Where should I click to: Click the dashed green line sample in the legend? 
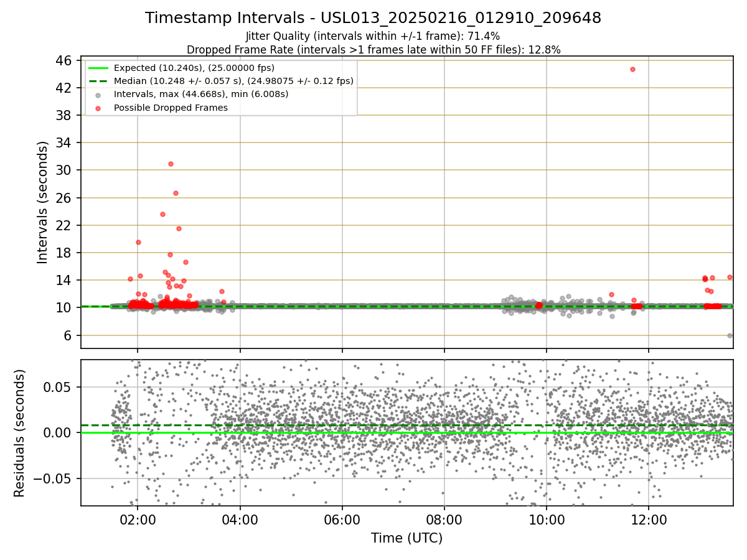pos(98,81)
